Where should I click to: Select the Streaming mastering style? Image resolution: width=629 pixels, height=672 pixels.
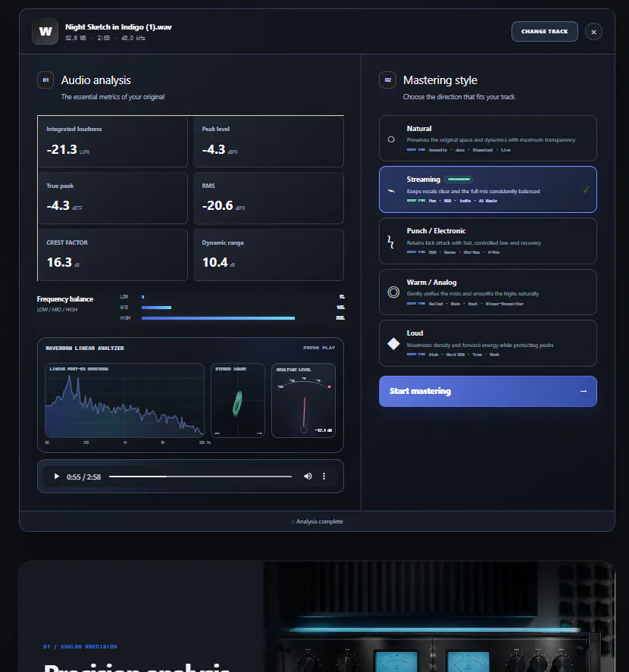(x=488, y=189)
